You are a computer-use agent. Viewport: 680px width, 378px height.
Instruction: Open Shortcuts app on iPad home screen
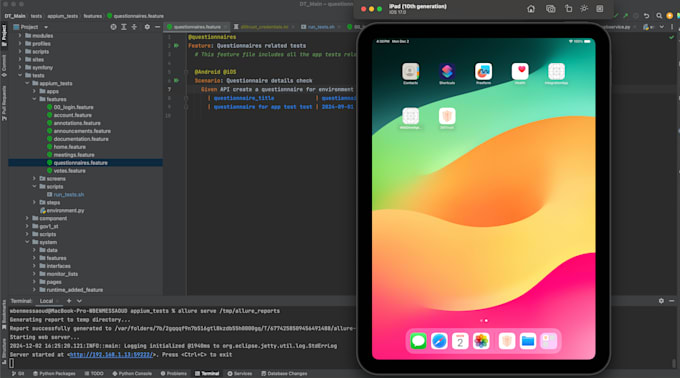click(x=447, y=72)
